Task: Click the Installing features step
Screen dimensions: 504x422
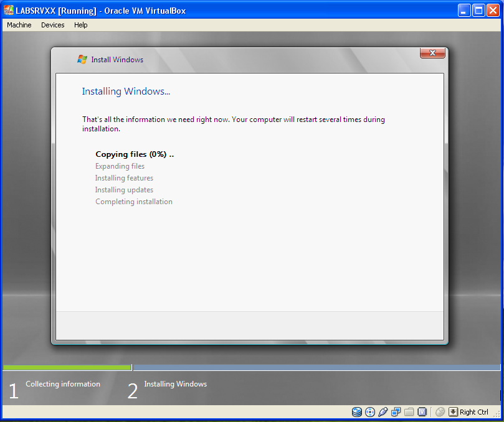Action: point(124,178)
